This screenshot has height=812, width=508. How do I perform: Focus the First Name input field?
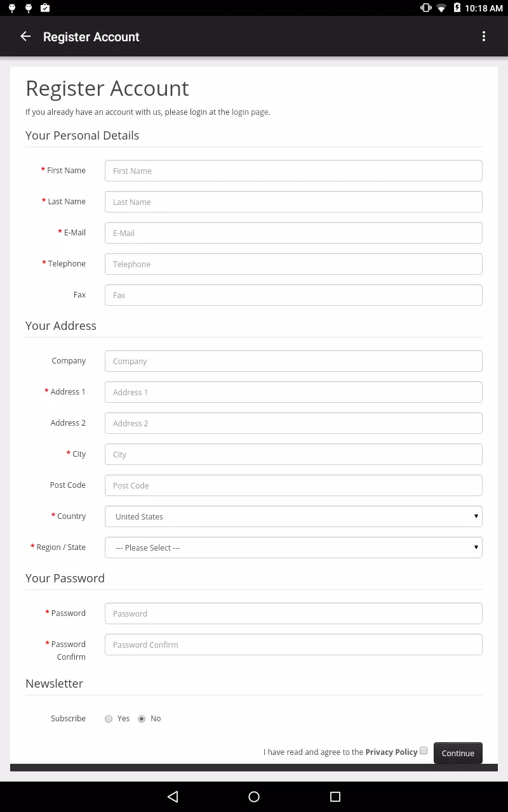[293, 171]
